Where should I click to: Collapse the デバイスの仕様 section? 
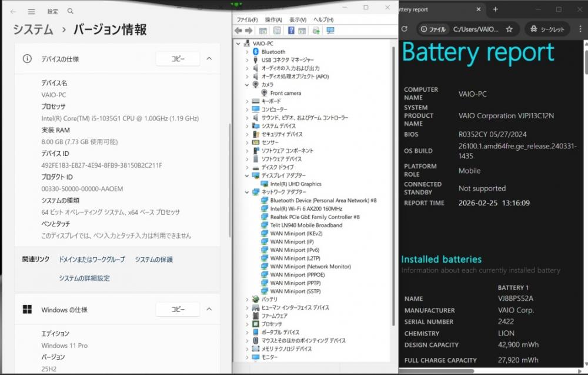tap(209, 59)
